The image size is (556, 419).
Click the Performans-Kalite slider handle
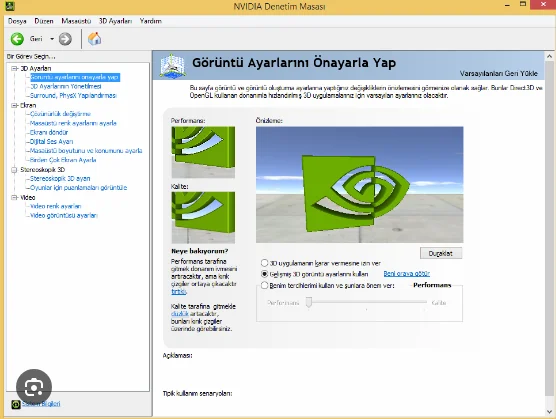(309, 302)
